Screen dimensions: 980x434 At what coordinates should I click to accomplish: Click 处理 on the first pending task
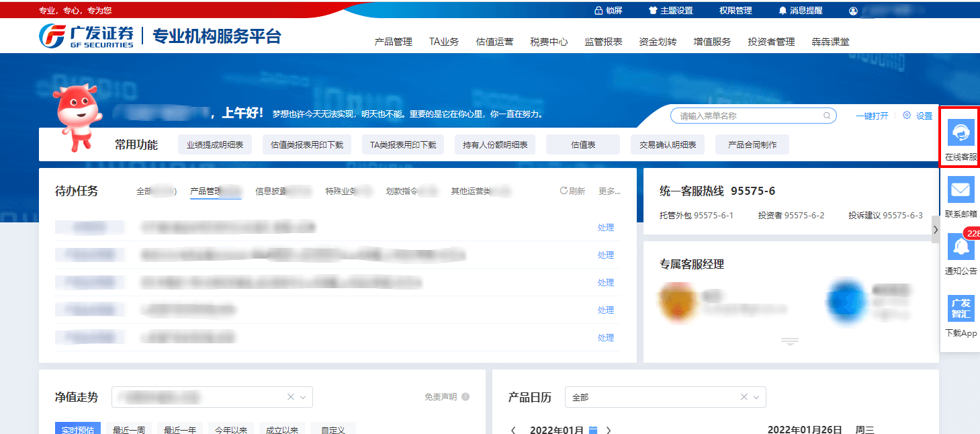(x=606, y=228)
